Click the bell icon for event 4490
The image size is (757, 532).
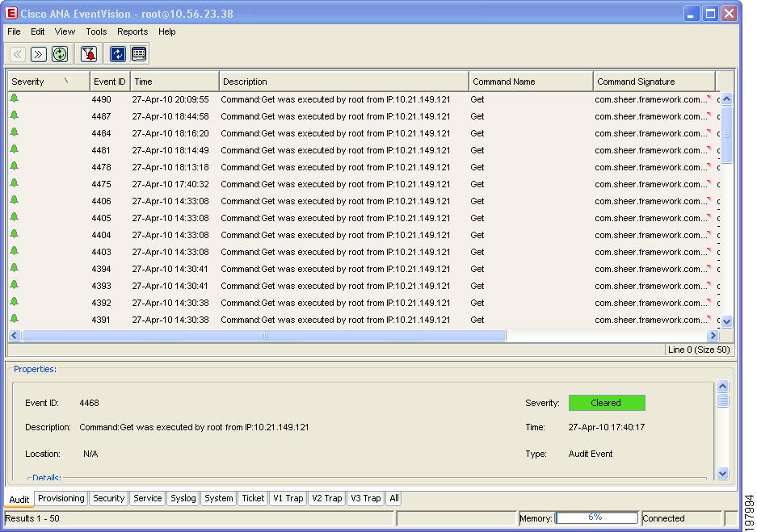[15, 98]
